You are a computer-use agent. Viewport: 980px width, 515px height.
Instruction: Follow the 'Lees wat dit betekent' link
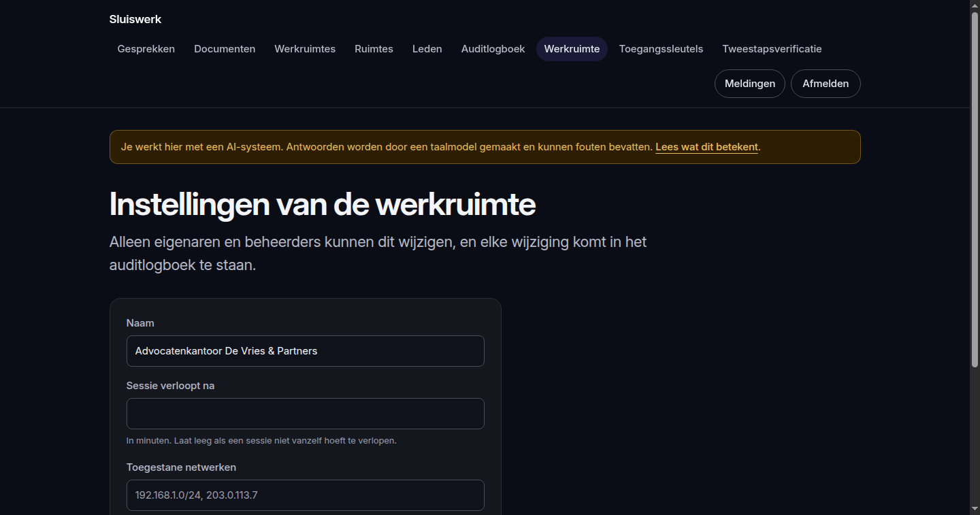click(x=706, y=147)
